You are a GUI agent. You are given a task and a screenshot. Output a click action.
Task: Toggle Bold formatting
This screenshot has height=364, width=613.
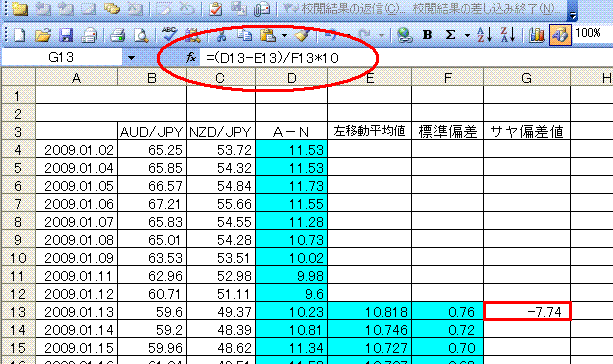point(427,35)
